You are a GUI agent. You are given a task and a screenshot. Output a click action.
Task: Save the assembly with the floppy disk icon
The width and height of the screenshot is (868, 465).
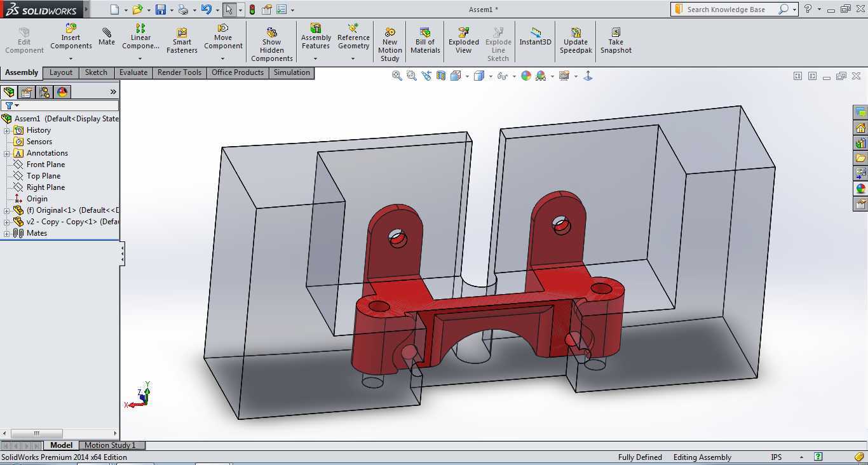(x=161, y=10)
